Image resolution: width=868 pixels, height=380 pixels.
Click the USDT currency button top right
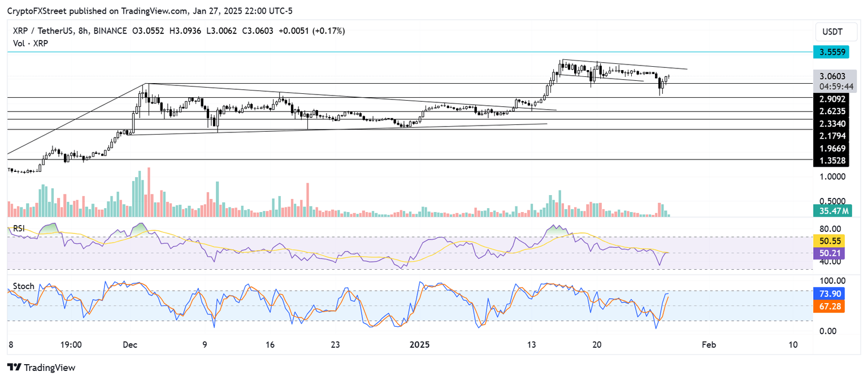[x=836, y=32]
